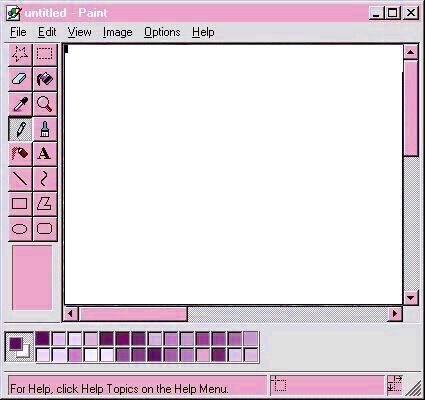Select the Airbrush spray can
Image resolution: width=425 pixels, height=400 pixels.
coord(20,154)
